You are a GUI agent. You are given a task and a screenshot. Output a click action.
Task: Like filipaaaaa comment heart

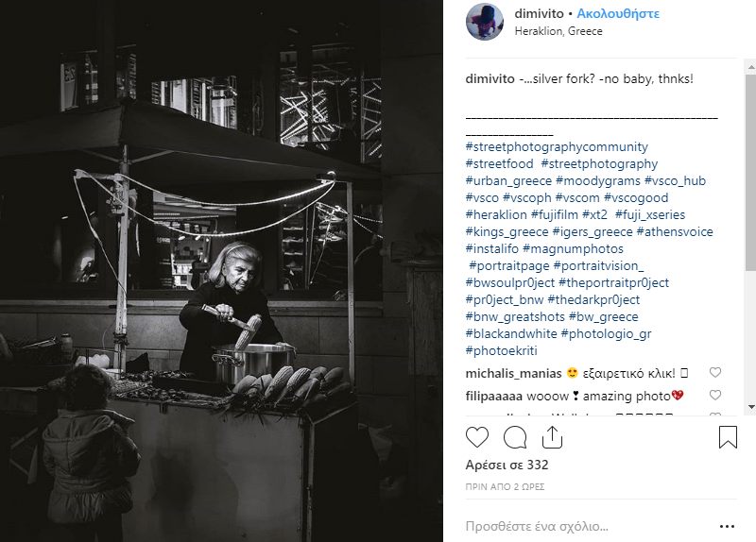pos(715,395)
